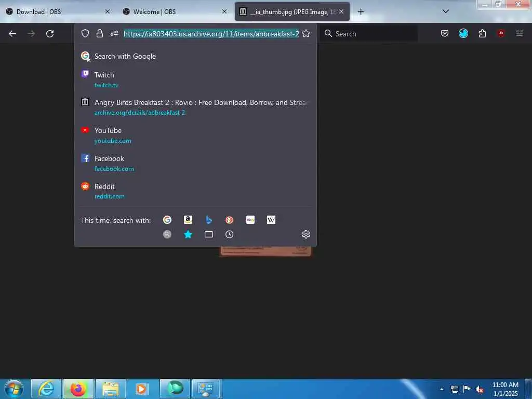Open the muted volume tray icon
Screen dimensions: 532x399
coord(480,389)
